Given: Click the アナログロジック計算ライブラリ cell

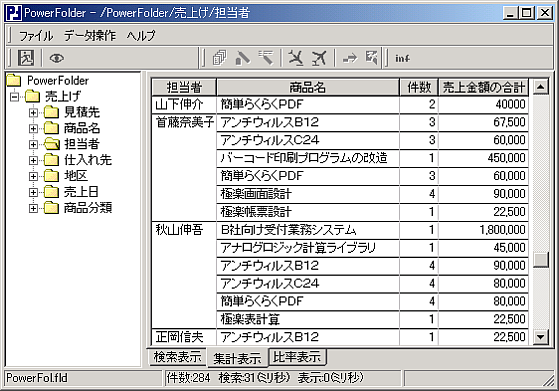Looking at the screenshot, I should 308,248.
